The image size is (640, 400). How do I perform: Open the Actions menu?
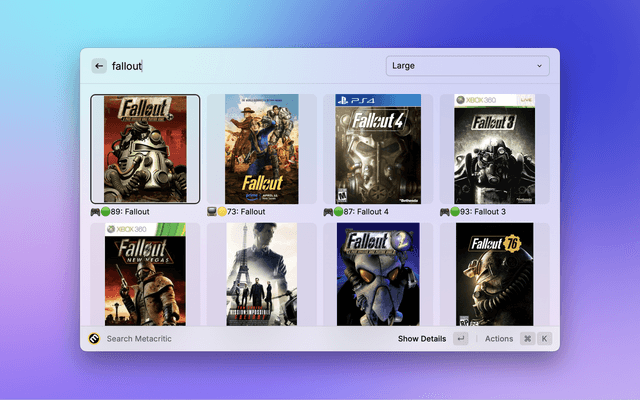tap(498, 339)
